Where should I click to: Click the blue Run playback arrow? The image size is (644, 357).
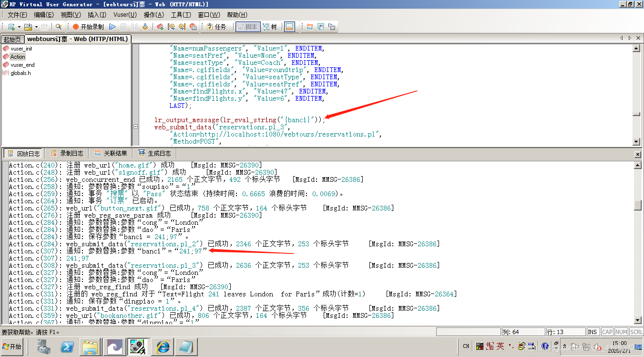pyautogui.click(x=112, y=27)
